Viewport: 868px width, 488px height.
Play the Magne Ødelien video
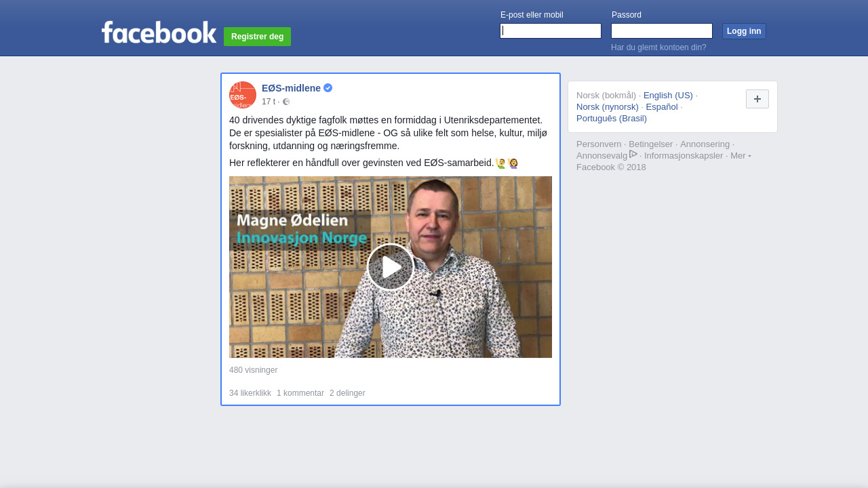391,267
